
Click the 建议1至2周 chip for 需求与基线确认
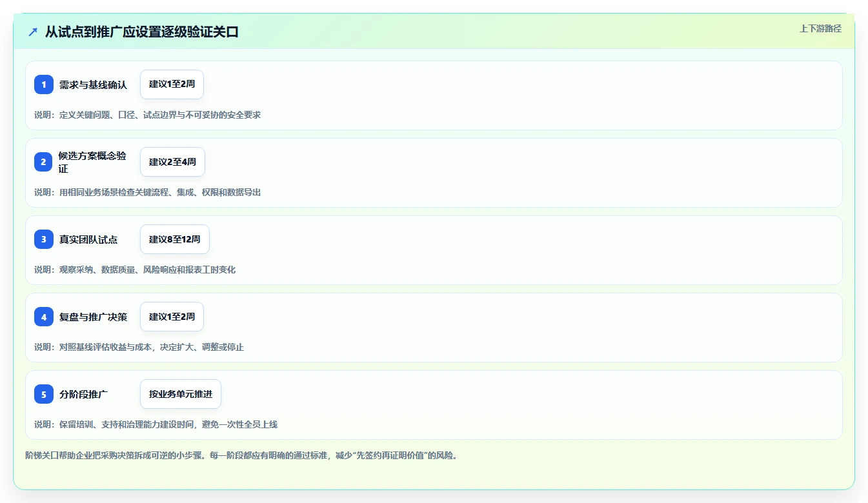point(172,84)
